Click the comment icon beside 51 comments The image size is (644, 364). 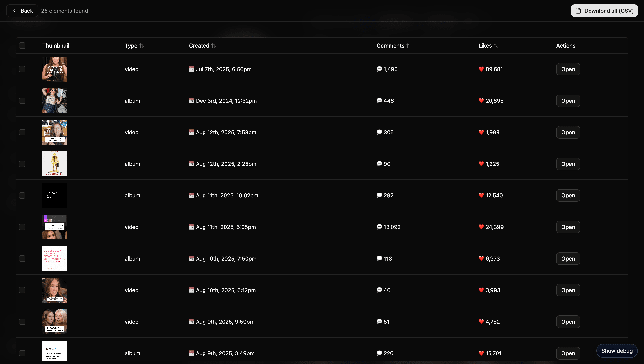click(x=379, y=322)
